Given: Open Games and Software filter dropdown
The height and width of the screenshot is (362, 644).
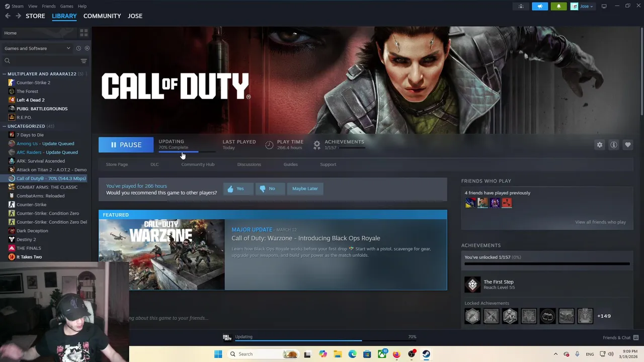Looking at the screenshot, I should tap(38, 48).
